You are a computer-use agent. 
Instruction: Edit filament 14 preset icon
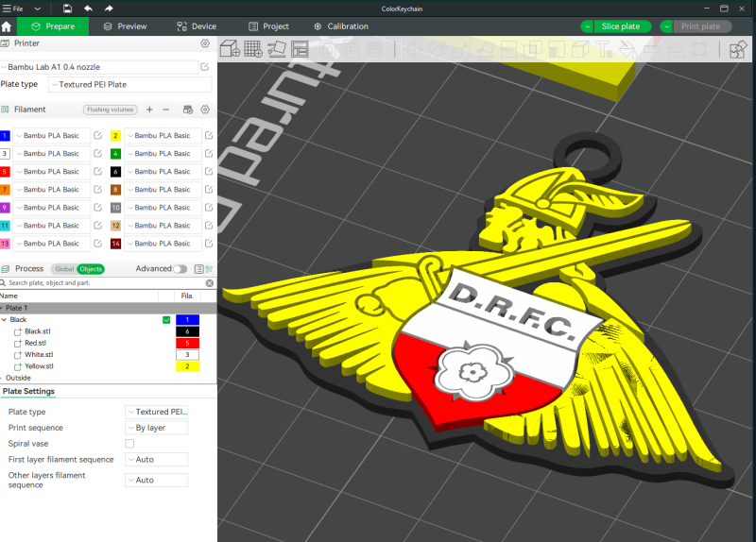coord(209,244)
